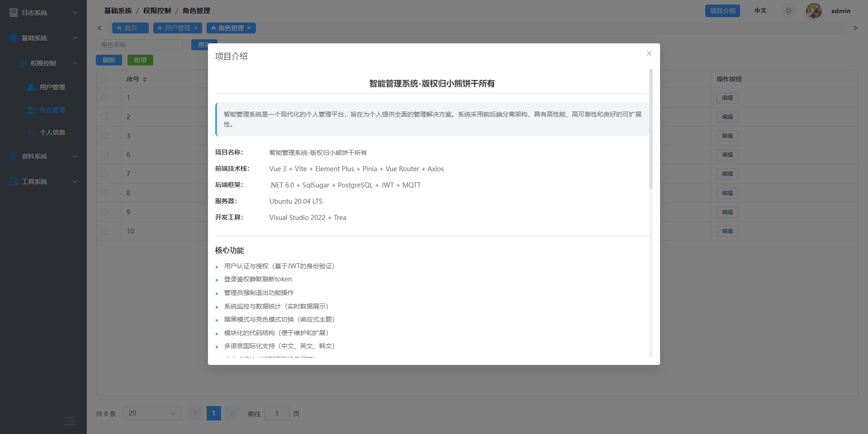Check the checkbox for row 9
868x434 pixels.
105,212
